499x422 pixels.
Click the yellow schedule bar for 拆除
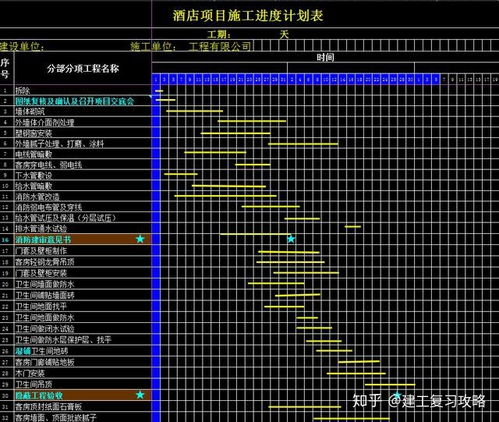[x=159, y=91]
